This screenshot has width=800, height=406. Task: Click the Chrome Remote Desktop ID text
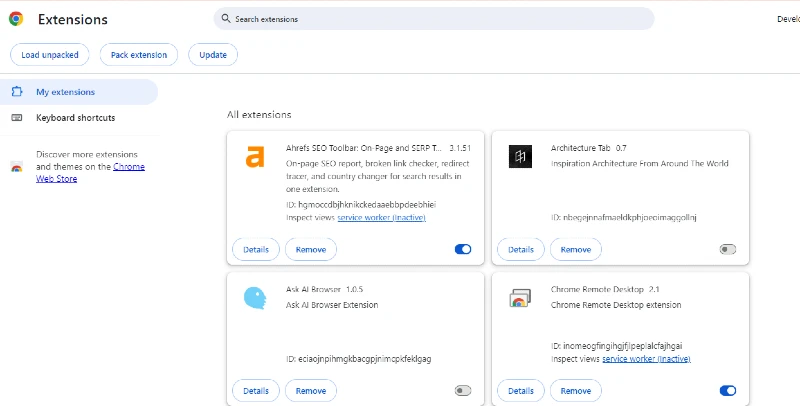click(x=617, y=346)
